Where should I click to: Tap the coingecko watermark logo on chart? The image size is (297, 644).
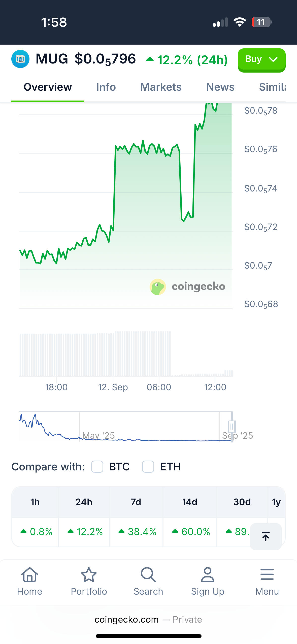click(x=187, y=287)
